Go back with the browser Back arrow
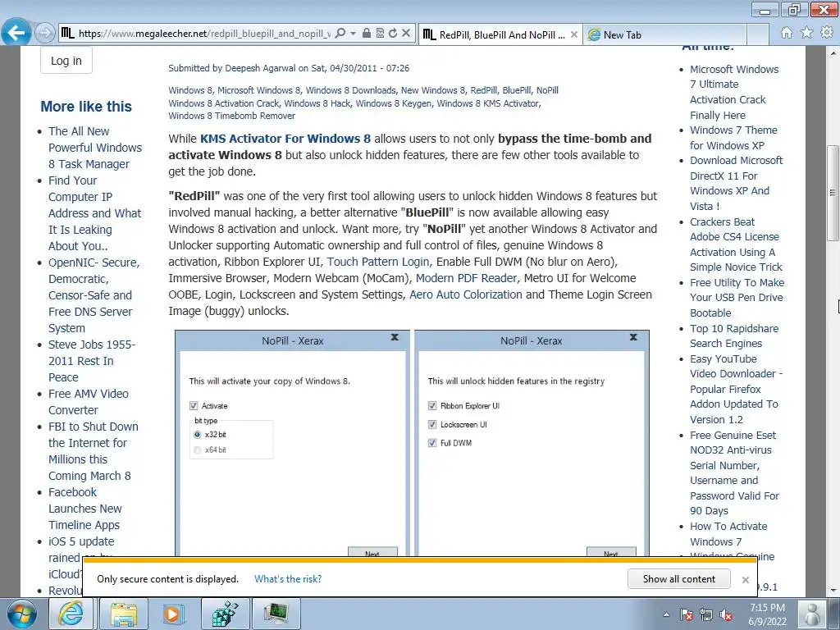This screenshot has height=630, width=840. click(16, 33)
